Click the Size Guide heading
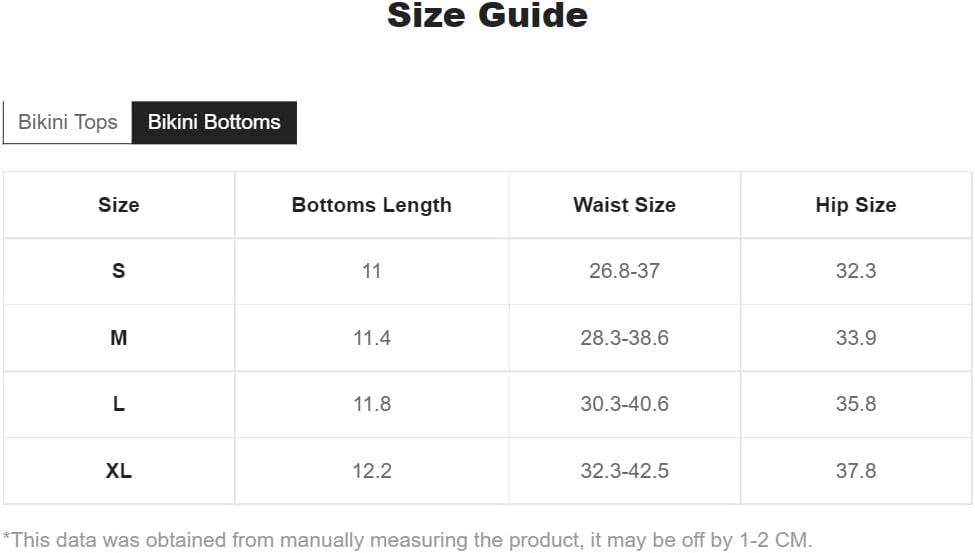This screenshot has width=975, height=553. pos(487,16)
